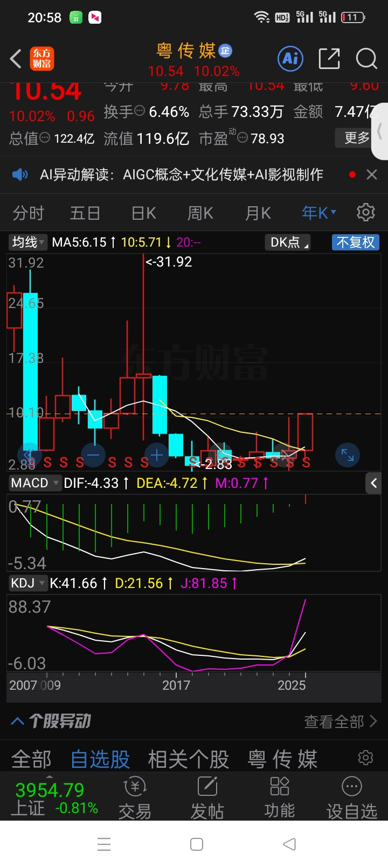Tap 总值 info circle icon
Viewport: 388px width, 868px height.
[45, 138]
